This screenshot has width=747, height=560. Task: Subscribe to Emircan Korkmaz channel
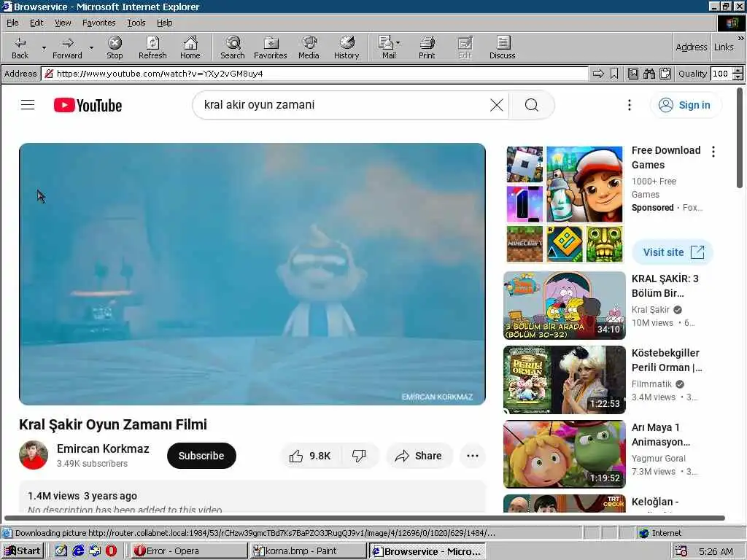[x=201, y=456]
